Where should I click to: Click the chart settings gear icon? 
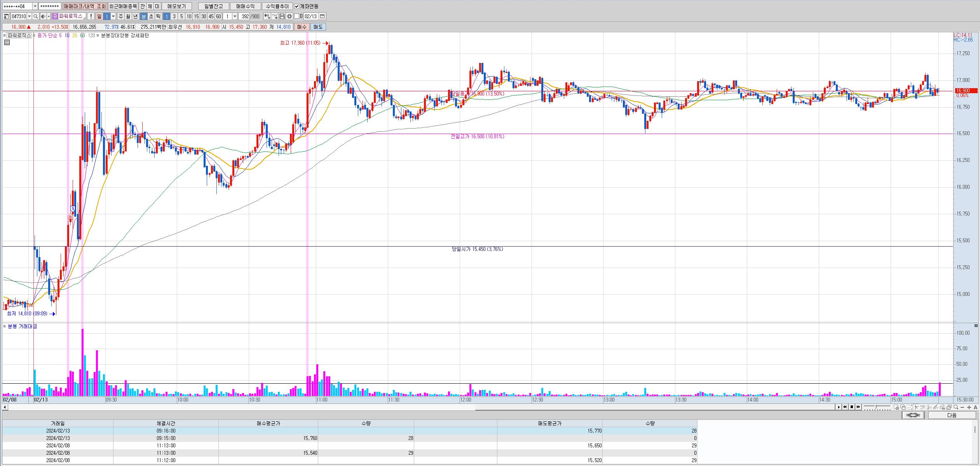tap(289, 16)
